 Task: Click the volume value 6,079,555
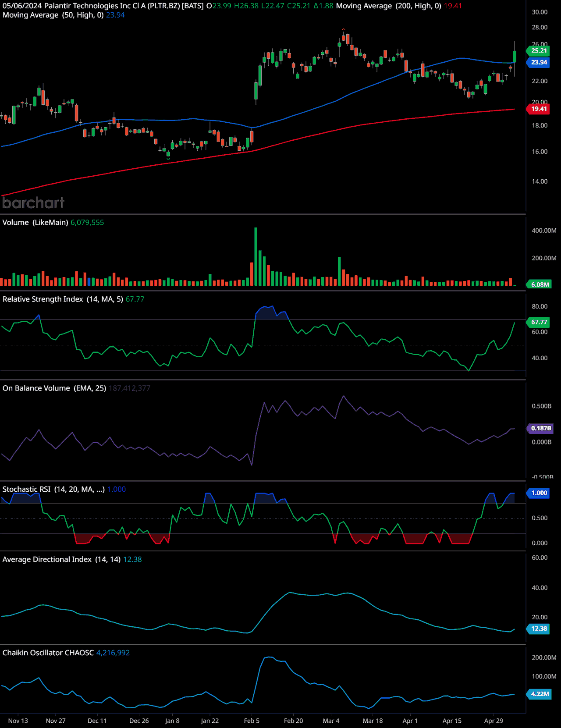87,222
